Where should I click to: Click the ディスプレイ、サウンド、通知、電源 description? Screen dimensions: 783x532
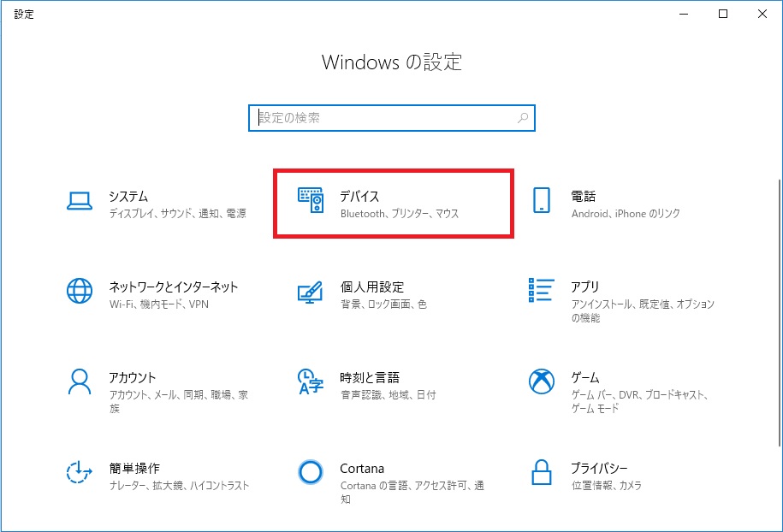pyautogui.click(x=178, y=214)
